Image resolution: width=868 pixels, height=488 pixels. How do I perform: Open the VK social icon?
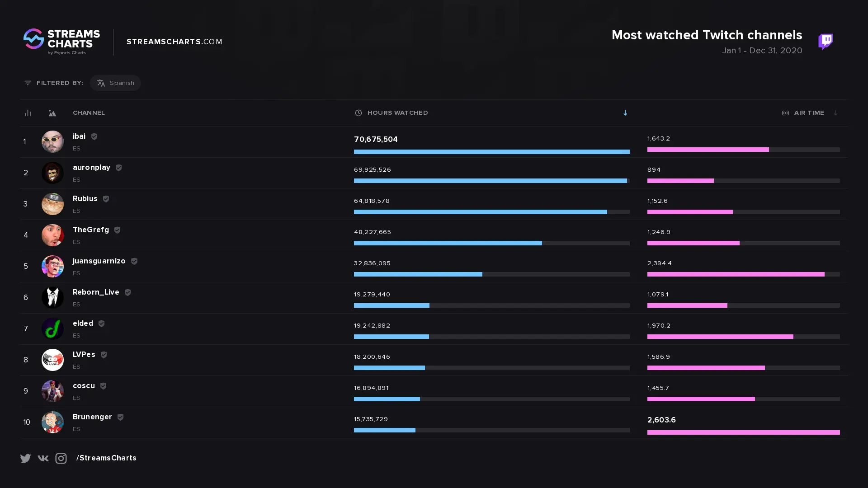(x=43, y=458)
